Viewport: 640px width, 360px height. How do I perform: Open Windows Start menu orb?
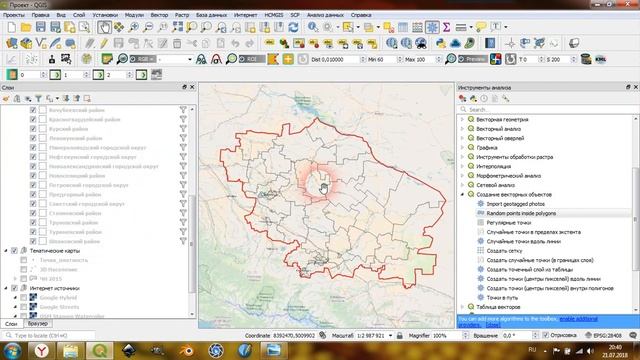12,351
